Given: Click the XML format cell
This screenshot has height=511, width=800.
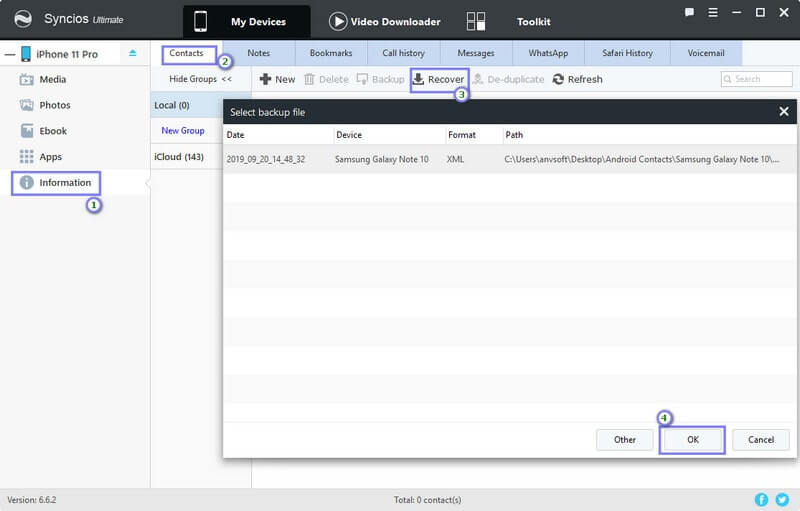Looking at the screenshot, I should 455,159.
